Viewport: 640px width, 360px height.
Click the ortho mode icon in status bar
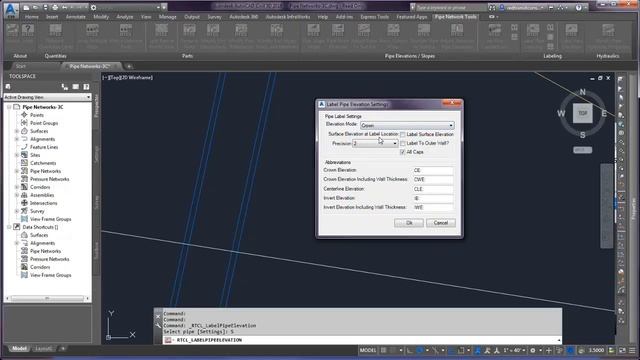pyautogui.click(x=410, y=350)
